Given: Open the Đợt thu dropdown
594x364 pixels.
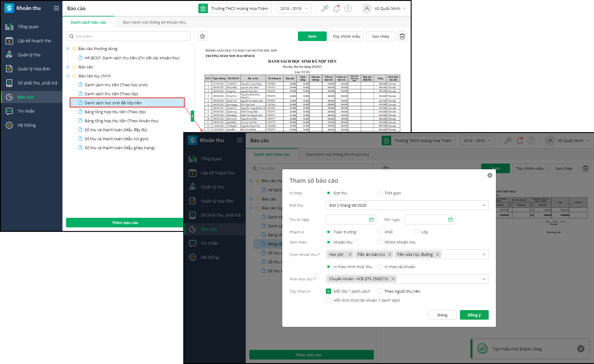Looking at the screenshot, I should click(407, 205).
